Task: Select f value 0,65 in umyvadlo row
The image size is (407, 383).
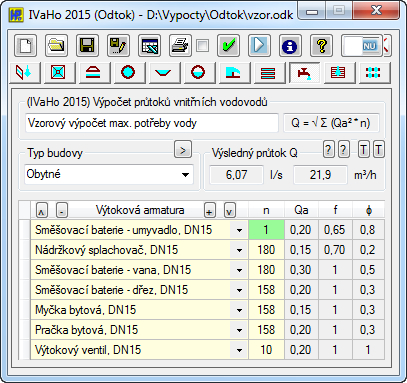Action: click(x=335, y=230)
